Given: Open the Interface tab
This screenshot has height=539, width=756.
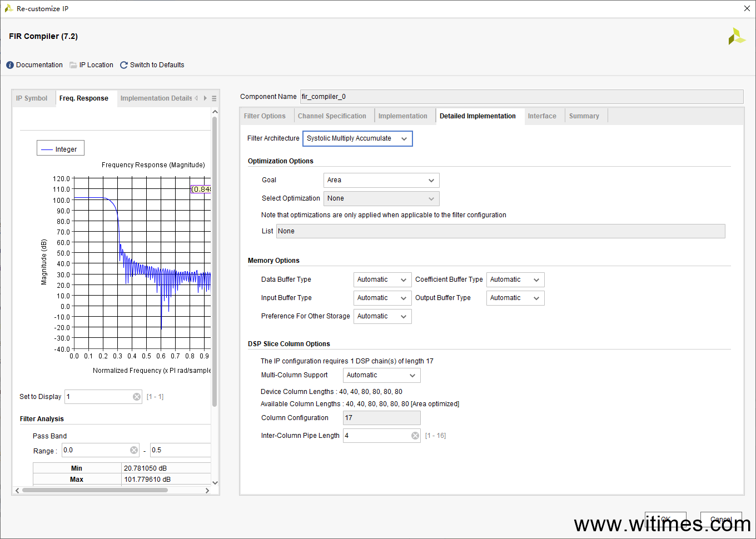Looking at the screenshot, I should [542, 116].
